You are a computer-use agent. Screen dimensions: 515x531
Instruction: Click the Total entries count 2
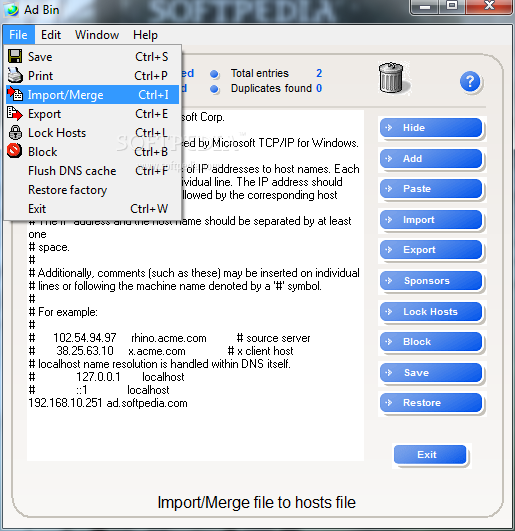319,73
